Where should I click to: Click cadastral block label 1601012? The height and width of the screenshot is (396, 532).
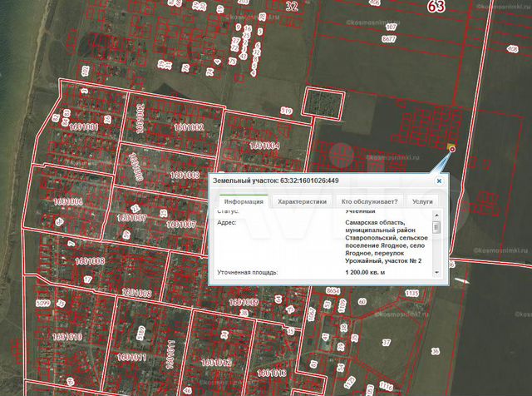pyautogui.click(x=216, y=363)
